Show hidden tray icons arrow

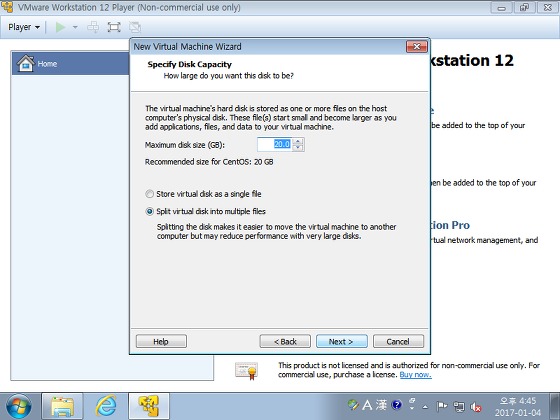[425, 406]
